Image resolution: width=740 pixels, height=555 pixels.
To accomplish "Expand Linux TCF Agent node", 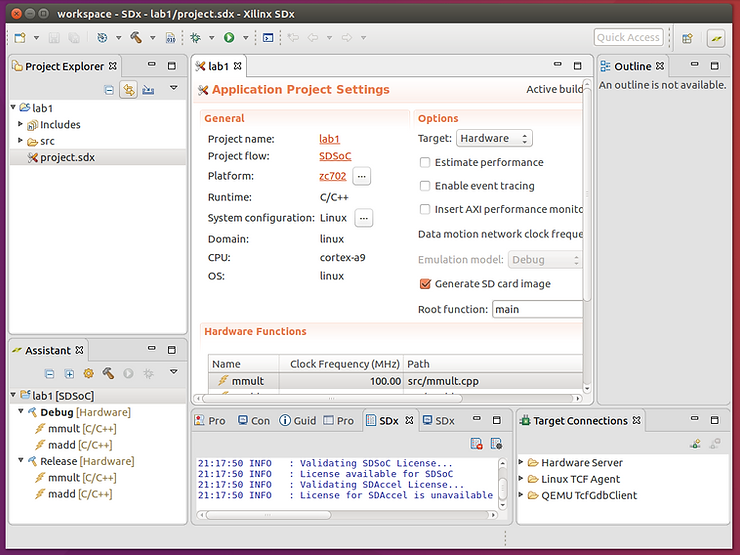I will 521,479.
